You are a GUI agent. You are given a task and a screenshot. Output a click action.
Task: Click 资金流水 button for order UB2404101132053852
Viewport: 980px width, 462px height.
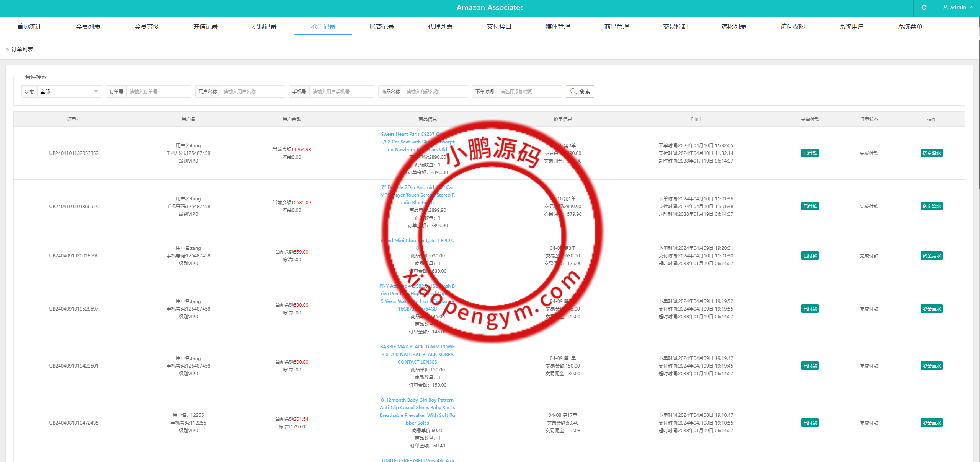click(x=931, y=153)
